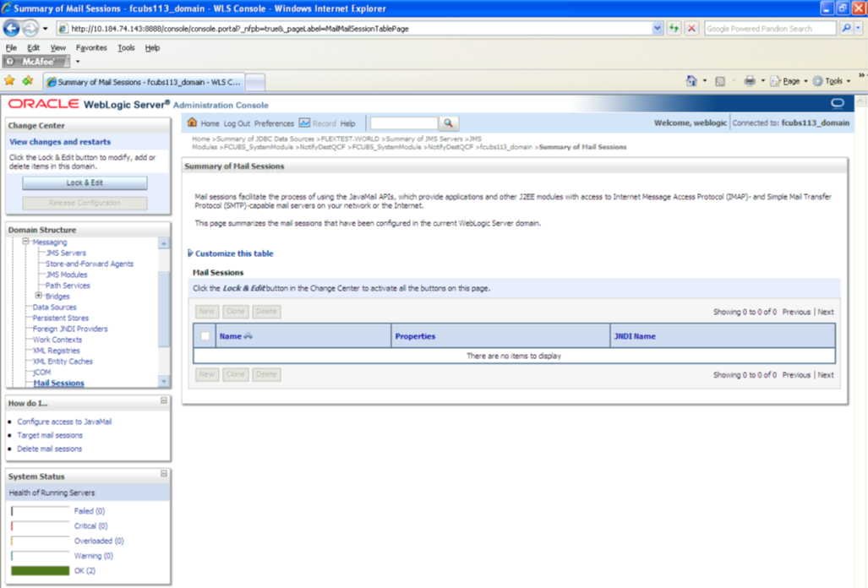868x588 pixels.
Task: Open JMS Servers in Domain Structure
Action: coord(66,253)
